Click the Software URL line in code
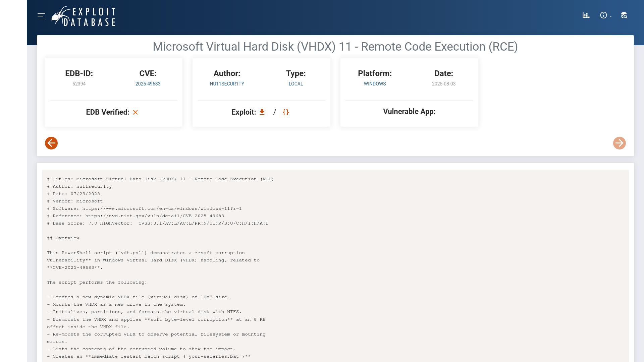Screen dimensions: 644x362 144,208
